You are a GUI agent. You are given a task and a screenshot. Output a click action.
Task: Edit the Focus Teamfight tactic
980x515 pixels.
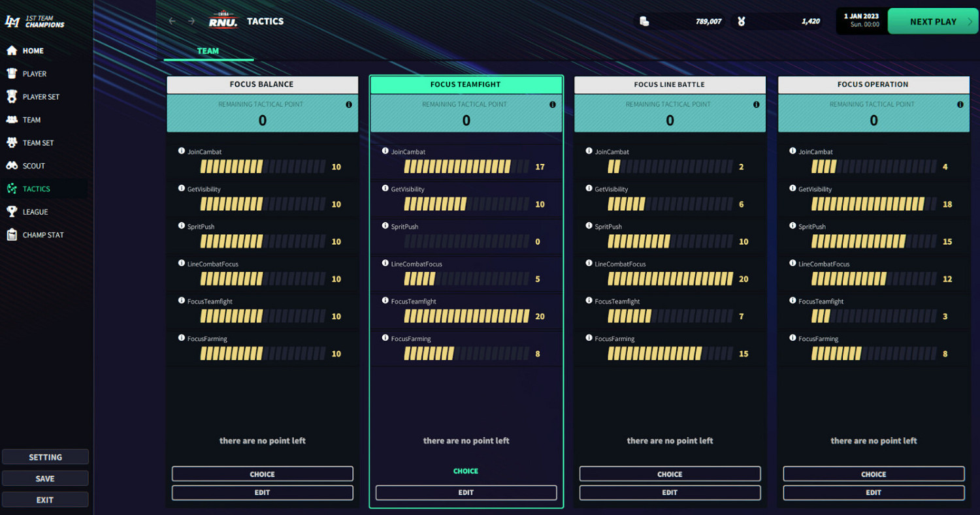click(x=466, y=493)
